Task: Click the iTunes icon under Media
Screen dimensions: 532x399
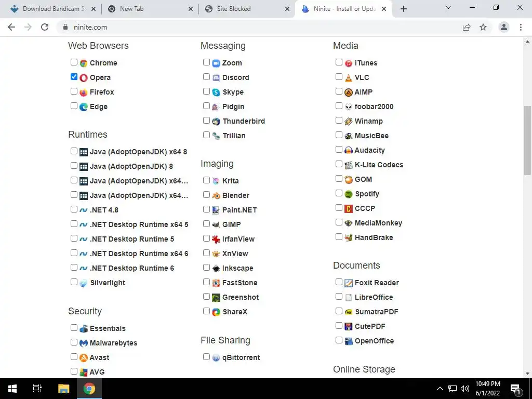Action: pyautogui.click(x=349, y=63)
